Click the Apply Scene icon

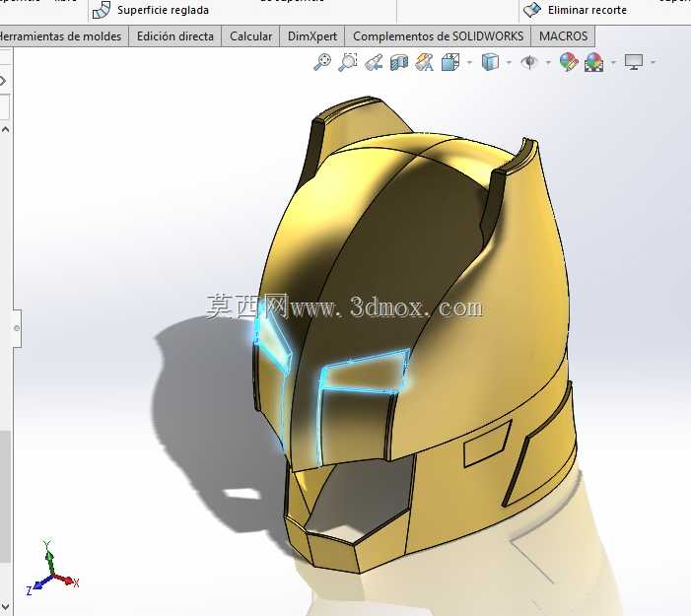pos(594,62)
